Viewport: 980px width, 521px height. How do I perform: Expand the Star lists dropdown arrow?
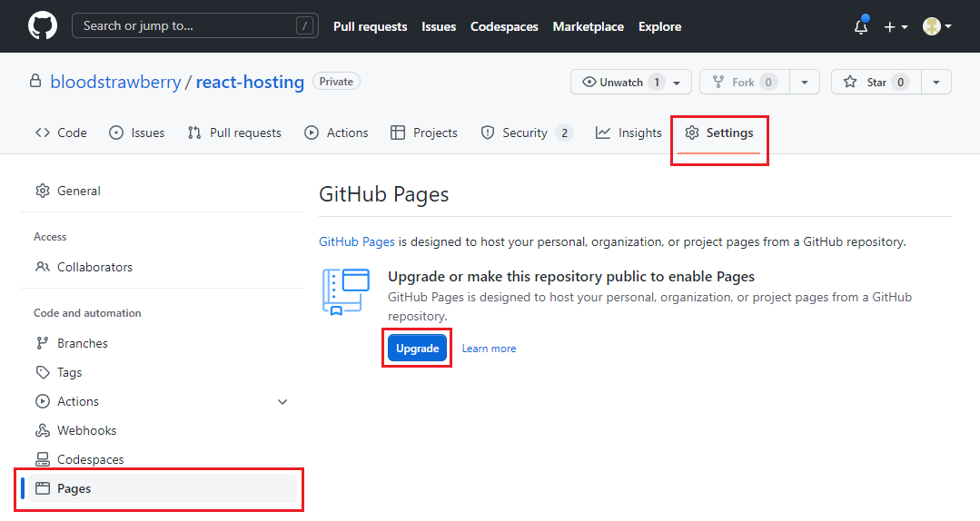tap(936, 82)
